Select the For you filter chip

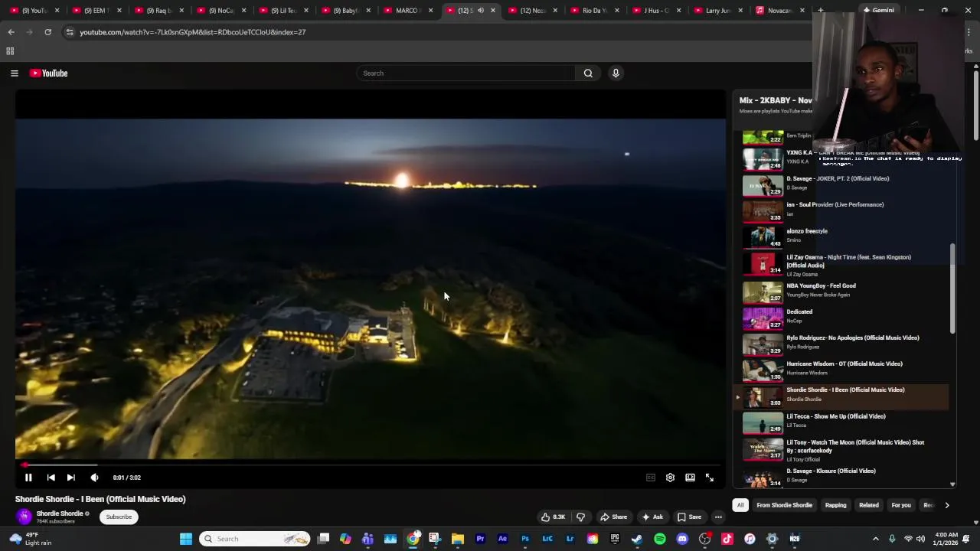(901, 505)
